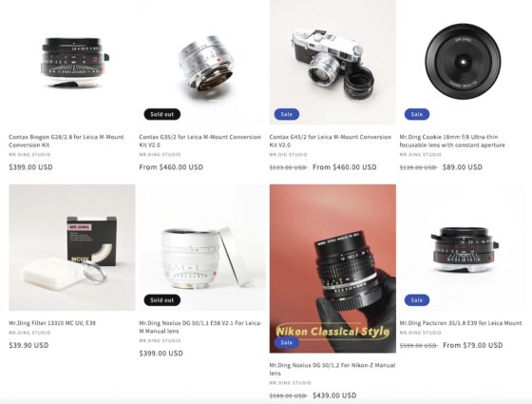
Task: View the silver Noxlux DG 50/1.1 image
Action: pos(202,247)
